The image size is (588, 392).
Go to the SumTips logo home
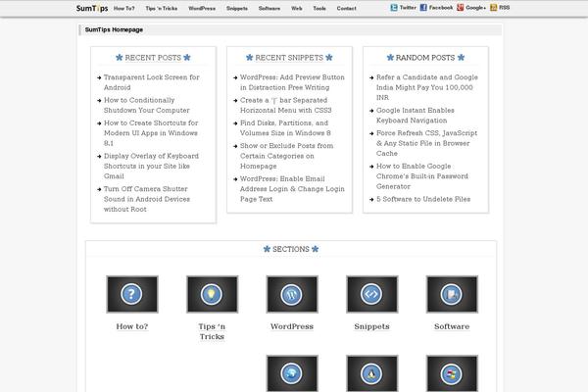[x=92, y=8]
